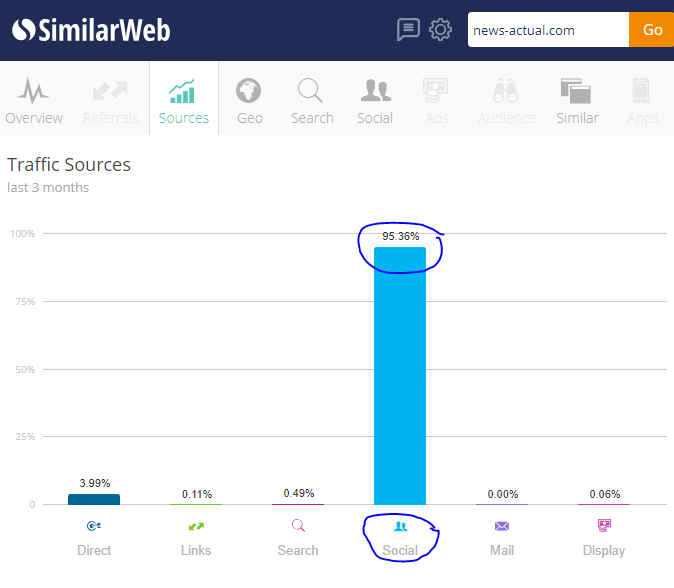Click the Social people icon under chart
Image resolution: width=674 pixels, height=588 pixels.
401,526
